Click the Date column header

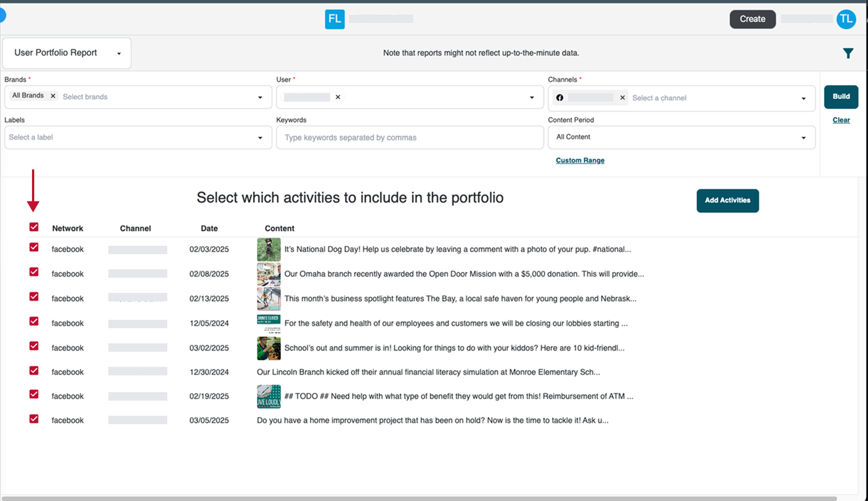[x=209, y=228]
